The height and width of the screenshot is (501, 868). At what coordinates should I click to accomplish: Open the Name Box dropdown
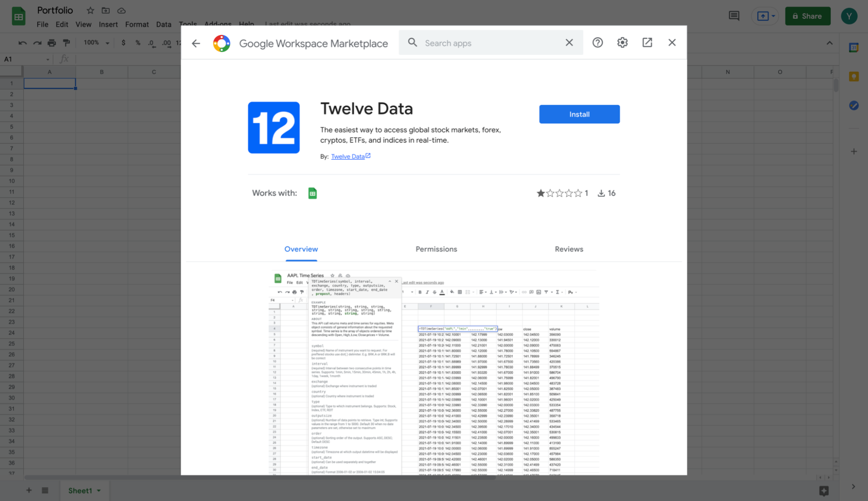tap(48, 59)
